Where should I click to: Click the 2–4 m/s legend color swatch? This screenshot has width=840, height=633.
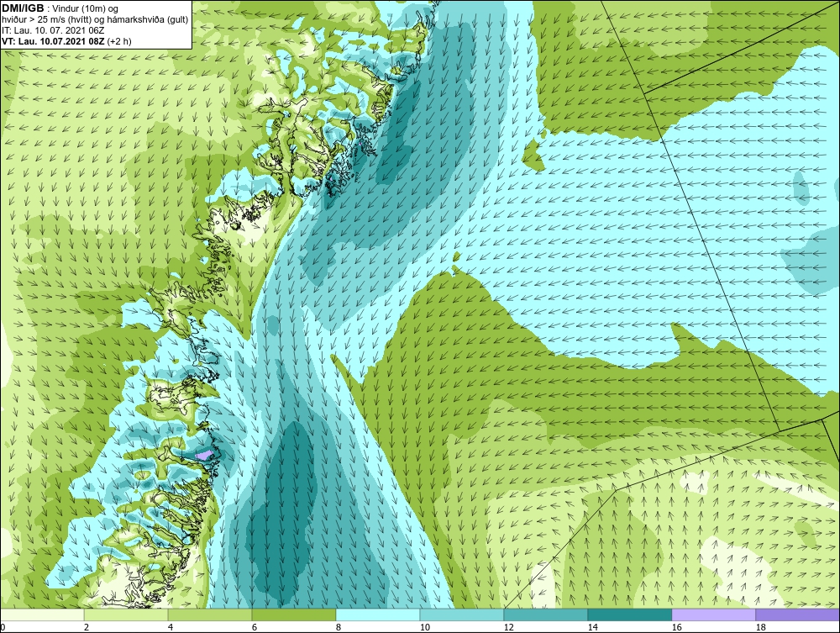126,615
